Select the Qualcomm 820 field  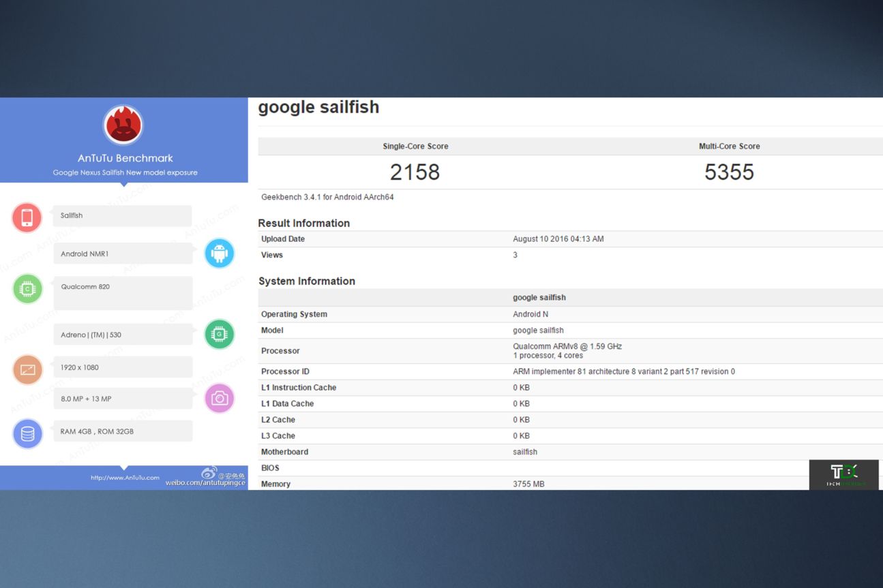coord(123,292)
